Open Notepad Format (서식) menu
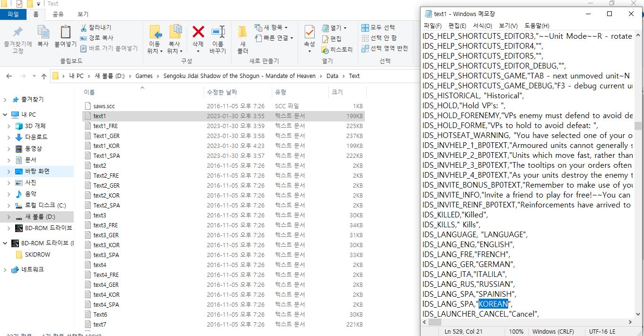This screenshot has width=644, height=336. pos(482,26)
